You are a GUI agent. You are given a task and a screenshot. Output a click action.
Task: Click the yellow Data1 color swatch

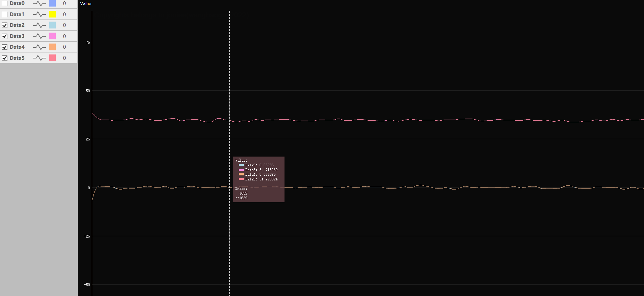point(52,14)
